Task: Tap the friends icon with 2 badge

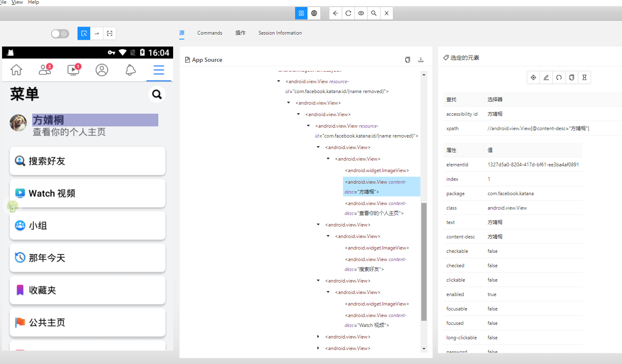Action: coord(45,70)
